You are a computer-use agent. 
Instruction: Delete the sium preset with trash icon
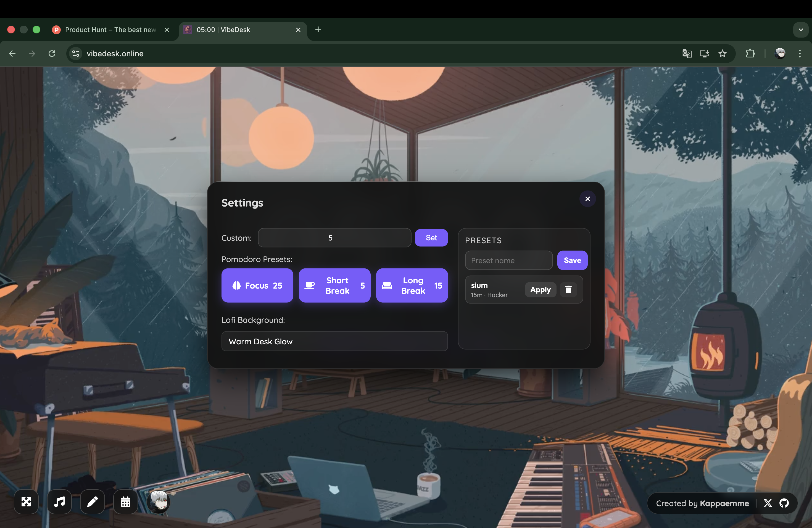click(568, 289)
